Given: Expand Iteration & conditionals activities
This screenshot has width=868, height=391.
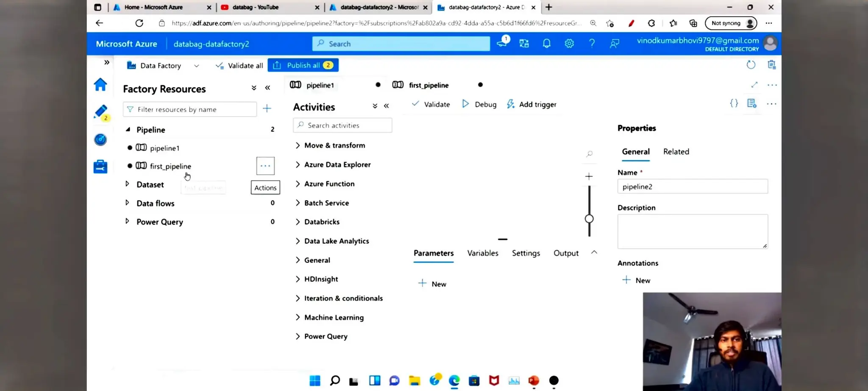Looking at the screenshot, I should click(x=298, y=298).
